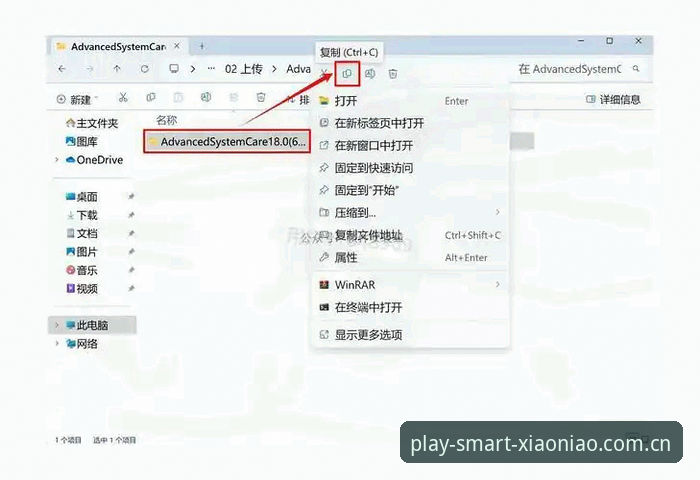Click the Copy icon in the toolbar
Screen dimensions: 700x480
(x=151, y=97)
